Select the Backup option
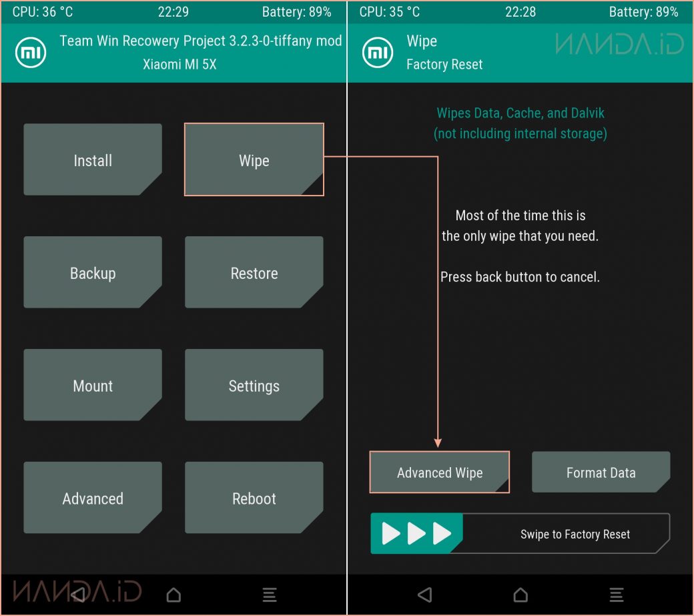The image size is (694, 616). (x=93, y=273)
